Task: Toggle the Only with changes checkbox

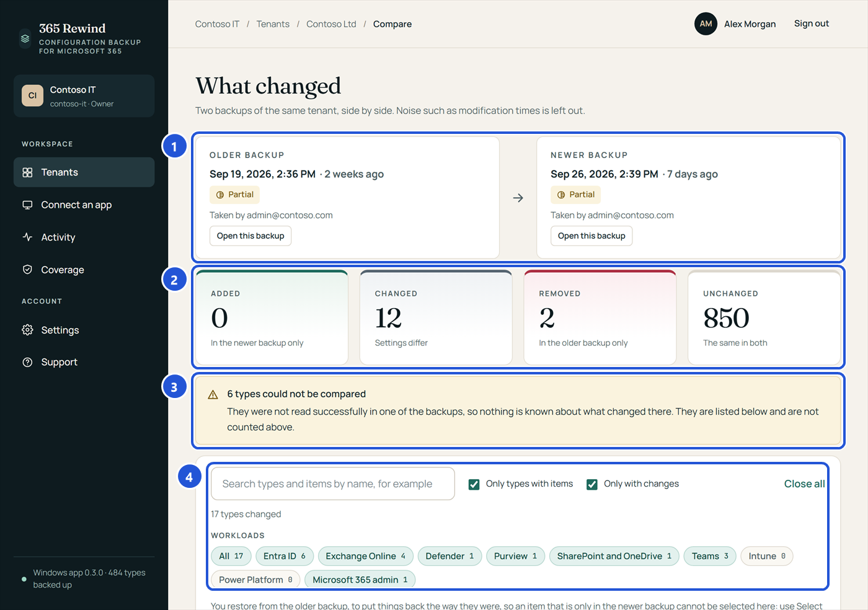Action: pyautogui.click(x=592, y=484)
